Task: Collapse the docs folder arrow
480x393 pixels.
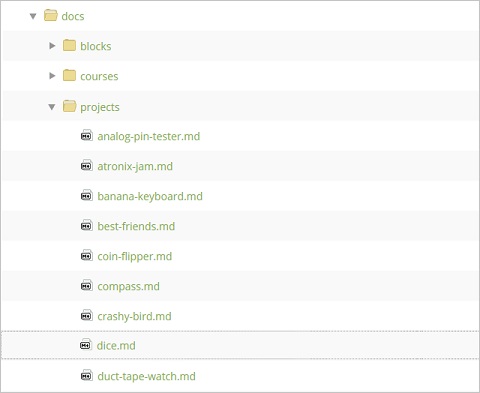Action: click(x=33, y=16)
